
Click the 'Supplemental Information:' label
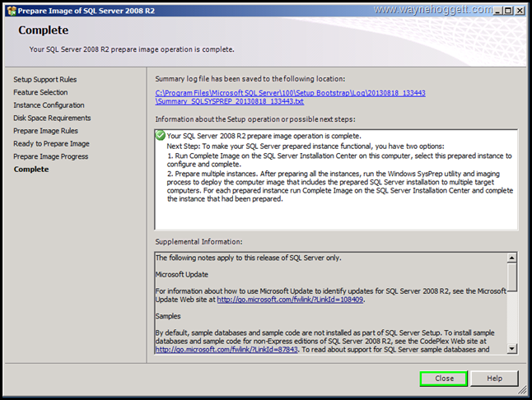tap(198, 242)
